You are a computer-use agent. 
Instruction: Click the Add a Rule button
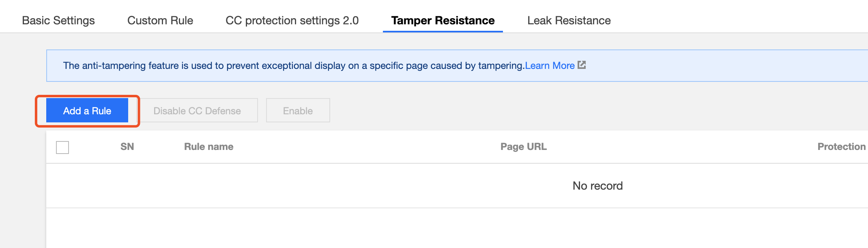87,111
